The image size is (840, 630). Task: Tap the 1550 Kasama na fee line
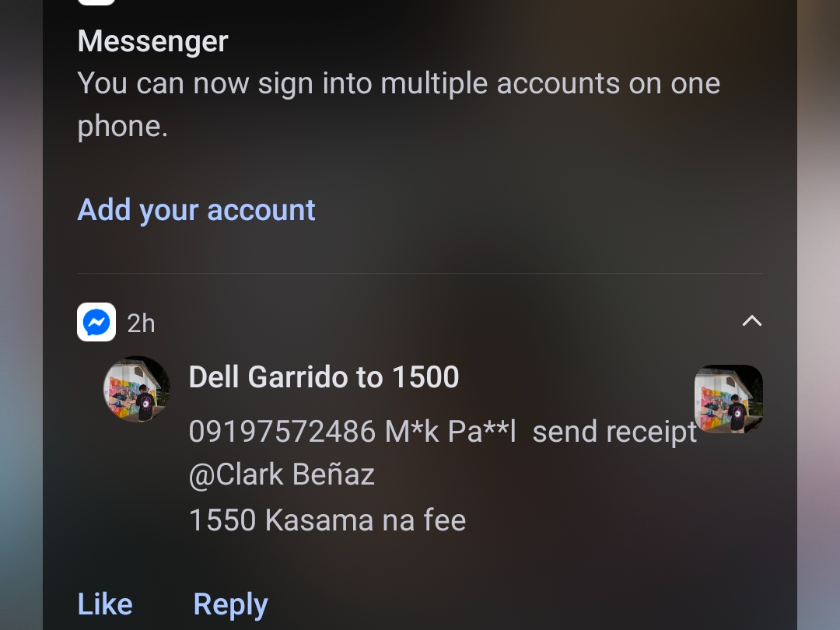[327, 520]
